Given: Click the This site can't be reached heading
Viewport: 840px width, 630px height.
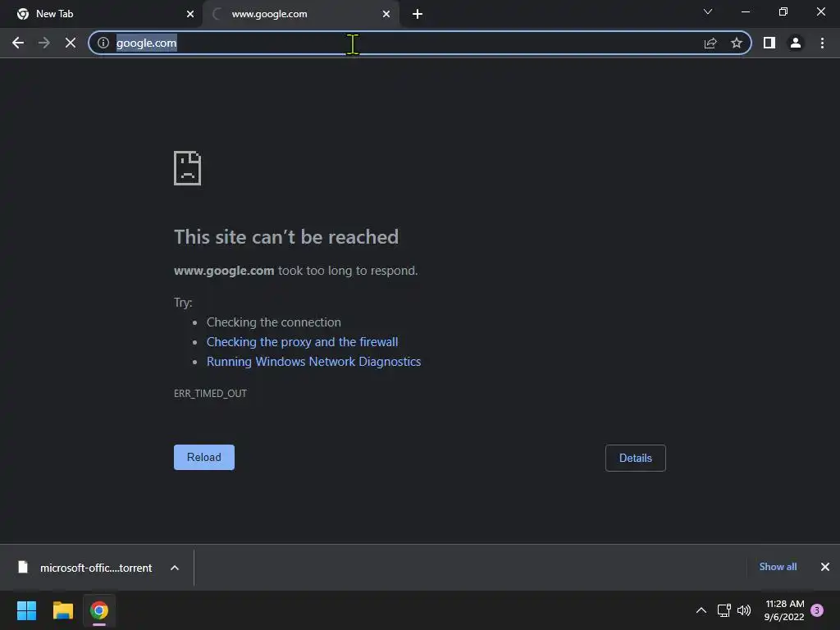Looking at the screenshot, I should point(286,237).
